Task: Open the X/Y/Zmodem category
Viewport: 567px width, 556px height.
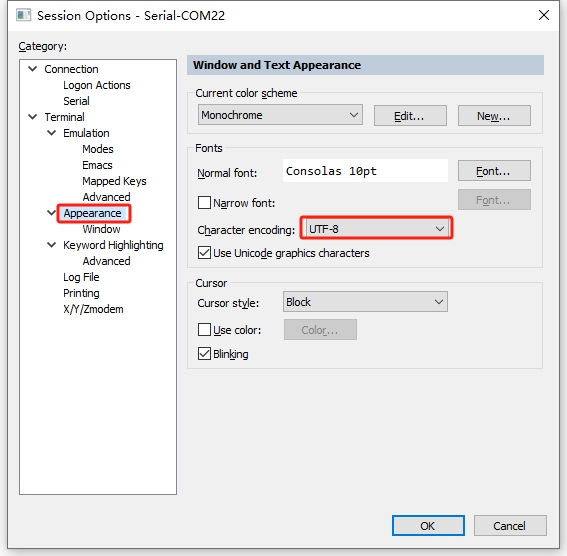Action: [x=93, y=309]
